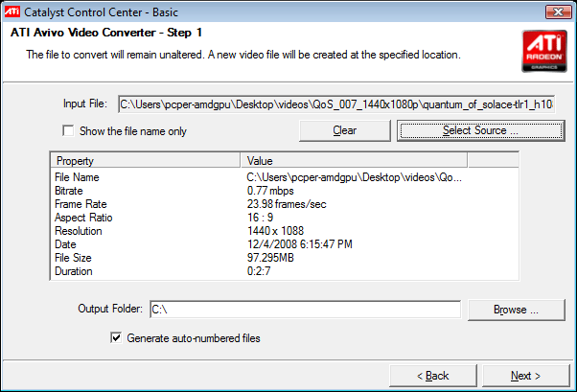Sort by the Property column header

click(145, 160)
